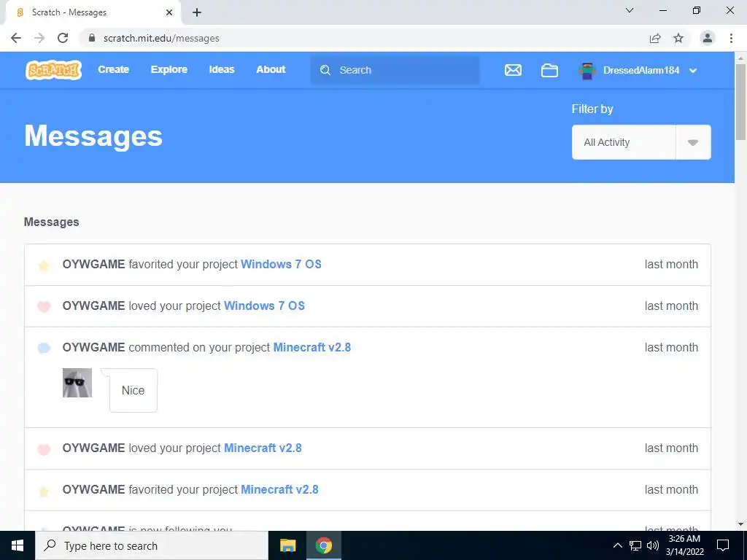747x560 pixels.
Task: Click the filter dropdown arrow
Action: click(693, 142)
